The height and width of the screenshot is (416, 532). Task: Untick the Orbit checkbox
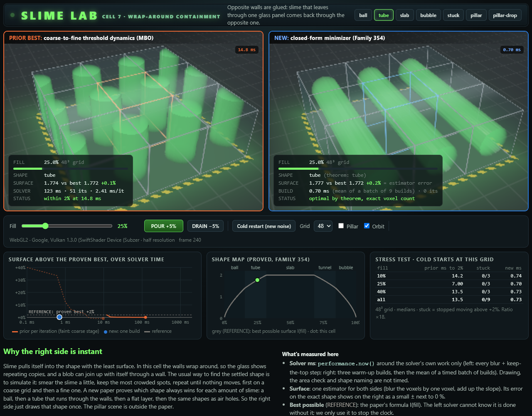[x=367, y=226]
